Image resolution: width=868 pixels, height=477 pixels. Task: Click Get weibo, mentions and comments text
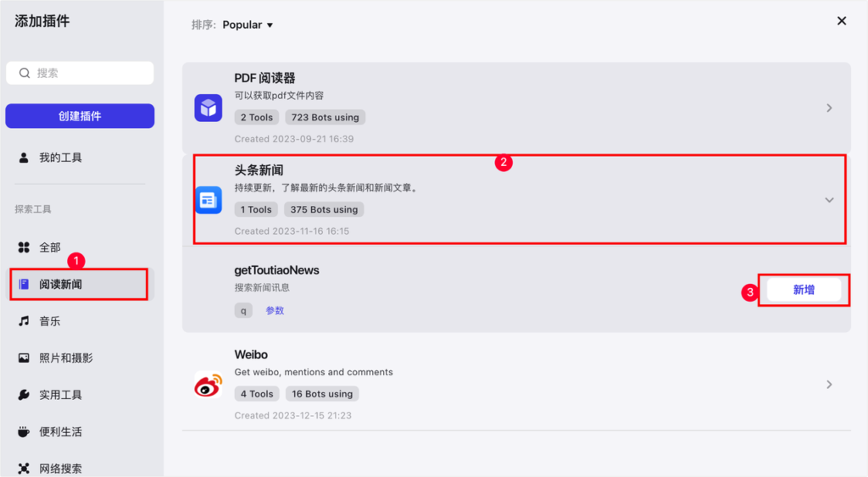[314, 373]
